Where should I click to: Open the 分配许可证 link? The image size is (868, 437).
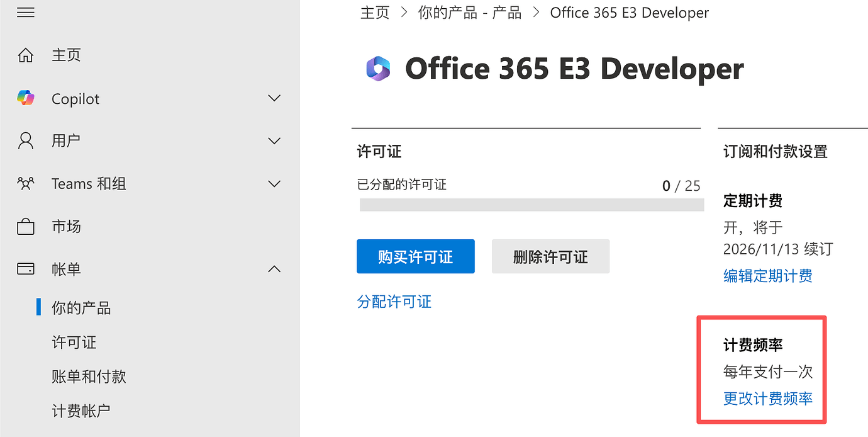[x=394, y=302]
